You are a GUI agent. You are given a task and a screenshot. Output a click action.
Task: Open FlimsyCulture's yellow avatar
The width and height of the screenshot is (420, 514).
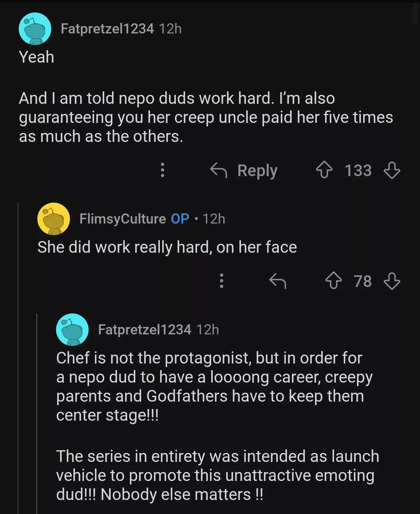(54, 219)
